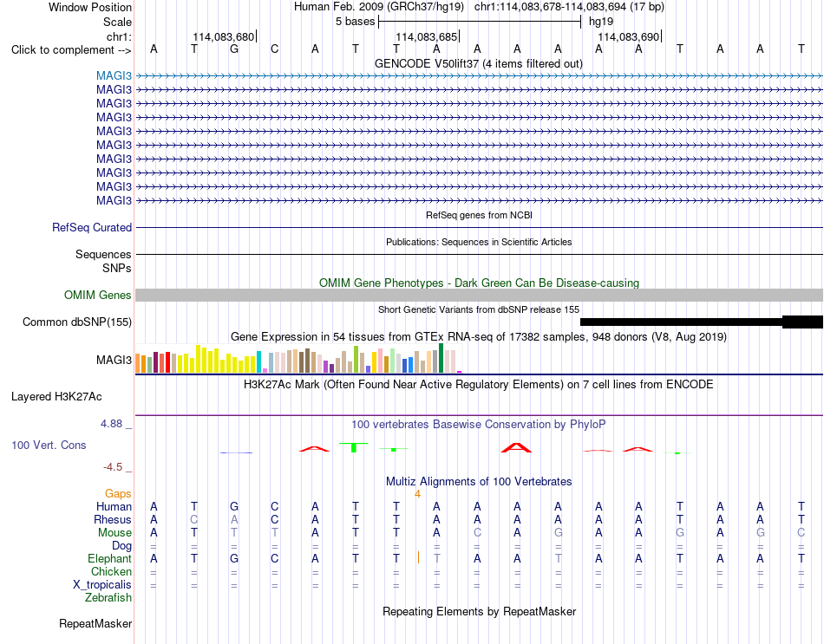This screenshot has width=824, height=644.
Task: Click the light-blue MAGI3 transcript label
Action: (114, 76)
